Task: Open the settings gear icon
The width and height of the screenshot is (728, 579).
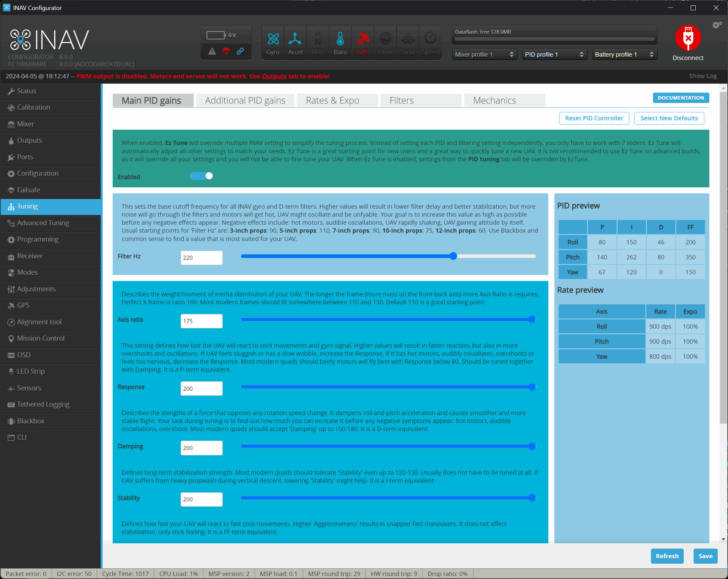Action: coord(717,25)
